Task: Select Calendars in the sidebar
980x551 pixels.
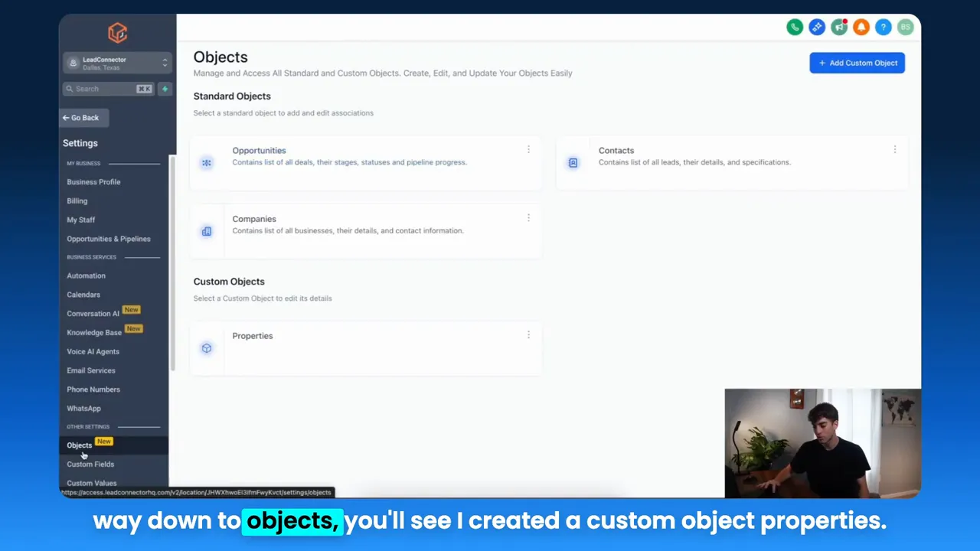Action: [x=83, y=295]
